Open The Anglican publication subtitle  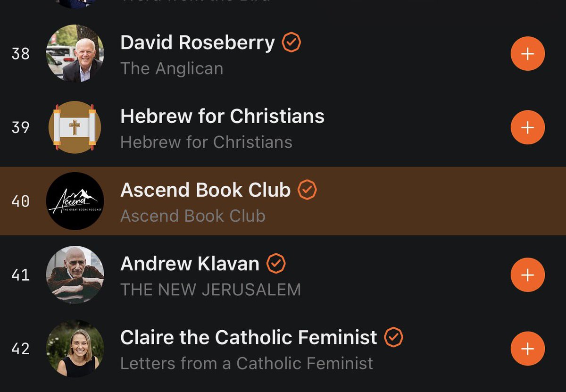[172, 68]
